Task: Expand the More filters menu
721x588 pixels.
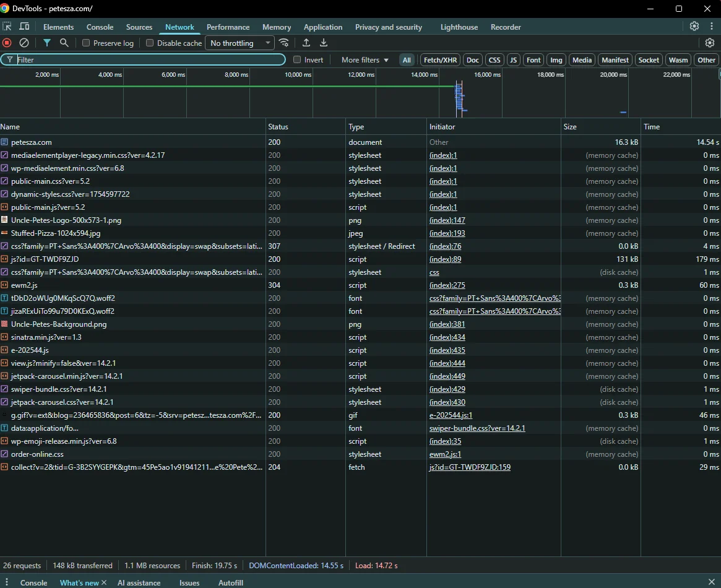Action: tap(363, 59)
